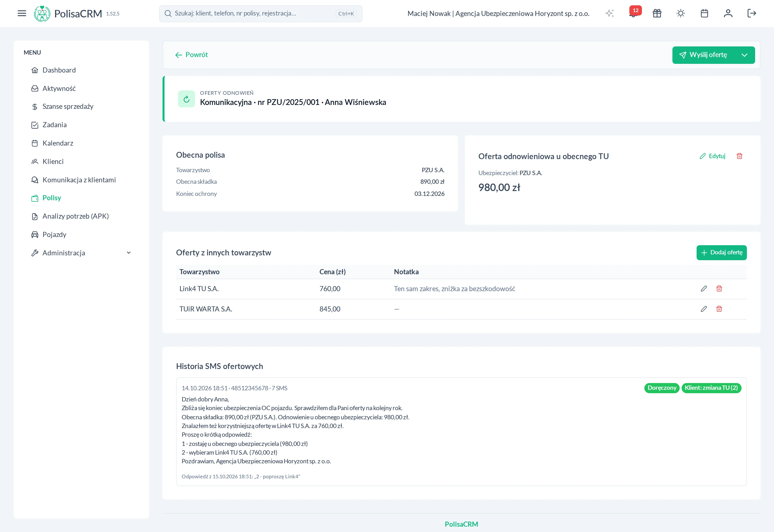Open the hamburger menu icon
Image resolution: width=774 pixels, height=532 pixels.
pyautogui.click(x=22, y=13)
